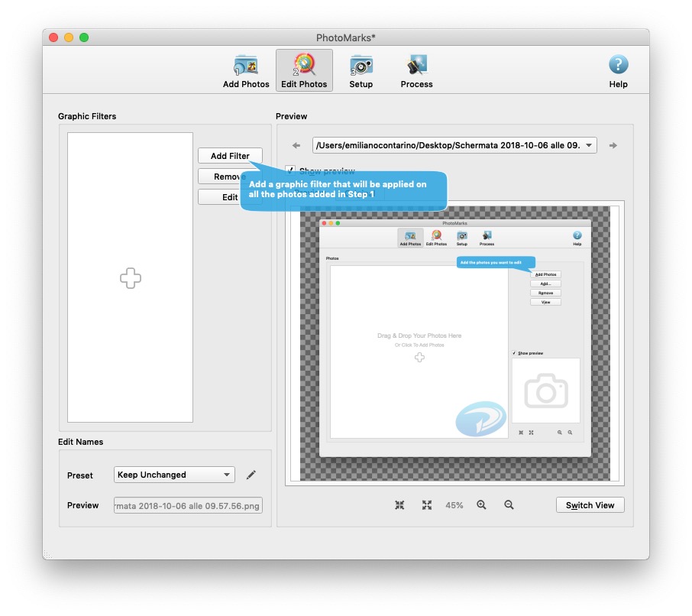Zoom out of the preview
Screen dimensions: 692x616
[x=509, y=504]
